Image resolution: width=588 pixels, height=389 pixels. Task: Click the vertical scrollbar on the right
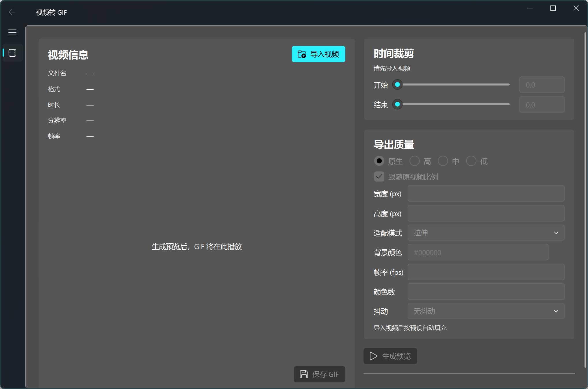(585, 199)
